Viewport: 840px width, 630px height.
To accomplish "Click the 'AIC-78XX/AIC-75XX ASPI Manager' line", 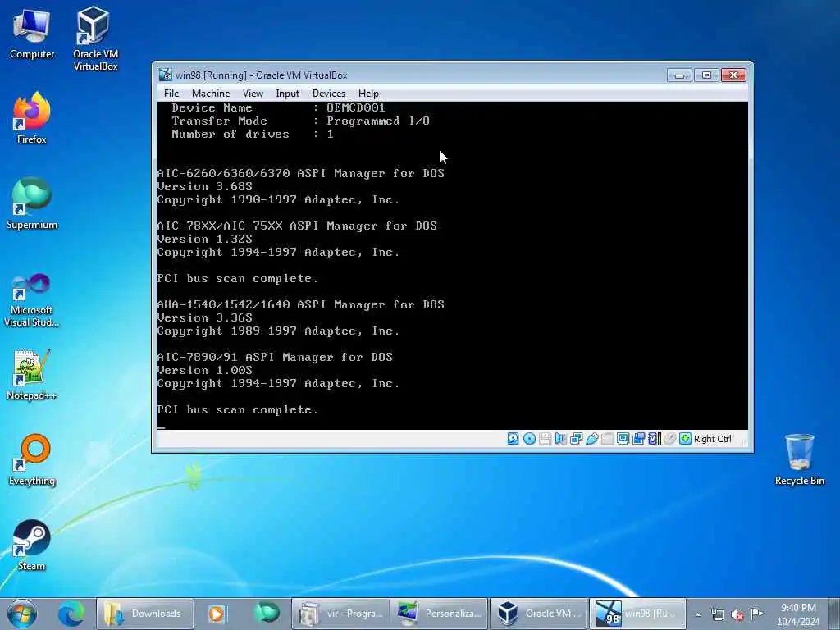I will coord(297,226).
